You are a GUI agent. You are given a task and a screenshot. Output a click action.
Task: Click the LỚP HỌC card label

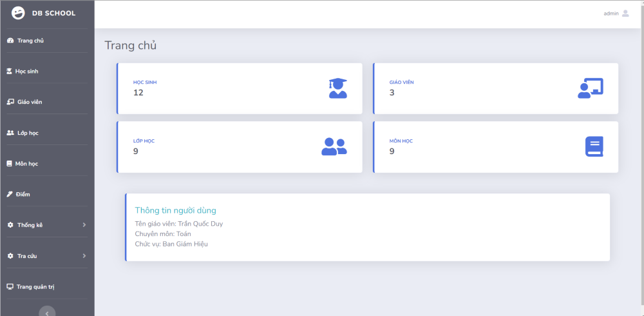point(144,141)
